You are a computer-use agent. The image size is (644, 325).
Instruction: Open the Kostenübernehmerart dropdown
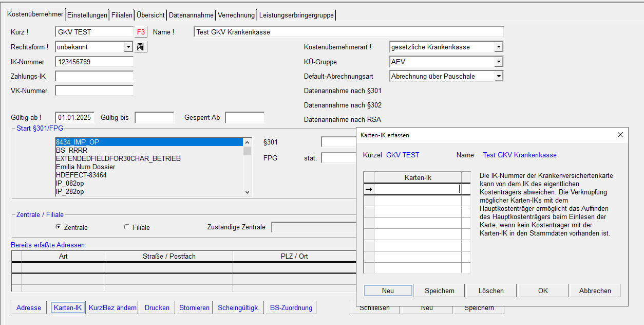[x=498, y=47]
